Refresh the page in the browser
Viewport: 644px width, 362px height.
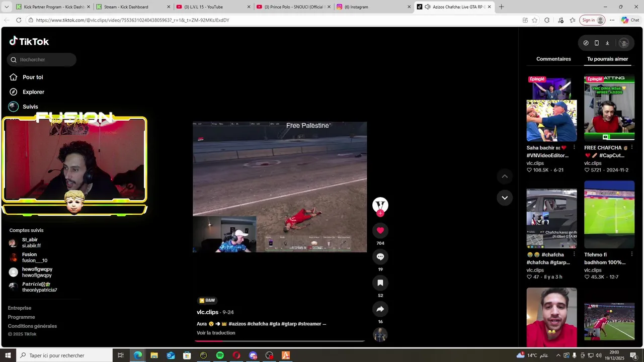[19, 20]
